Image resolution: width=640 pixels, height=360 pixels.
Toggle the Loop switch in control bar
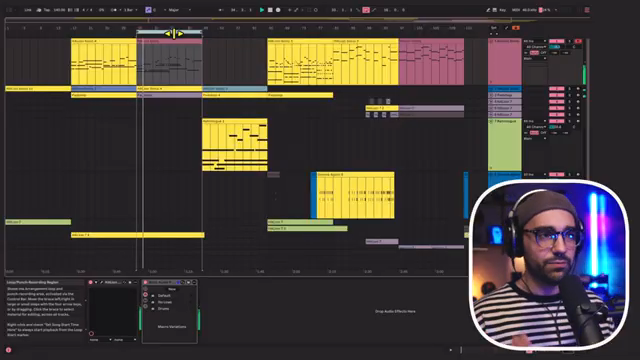[366, 10]
